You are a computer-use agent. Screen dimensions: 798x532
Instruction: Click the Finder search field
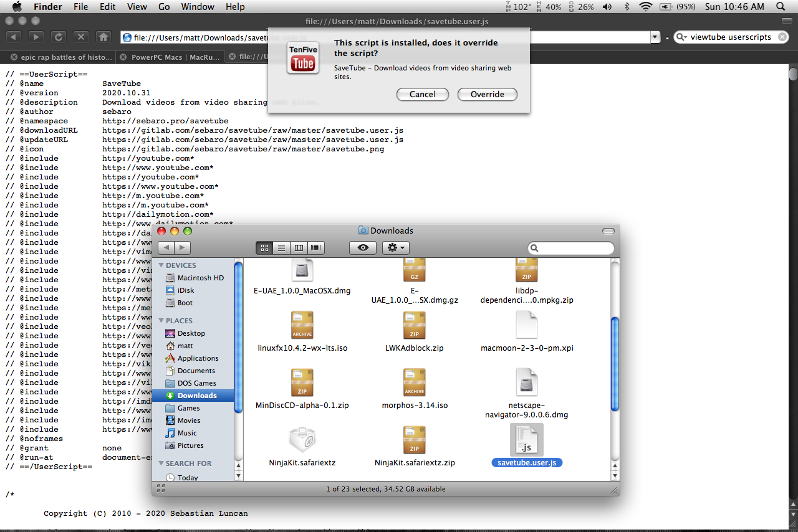pos(570,248)
